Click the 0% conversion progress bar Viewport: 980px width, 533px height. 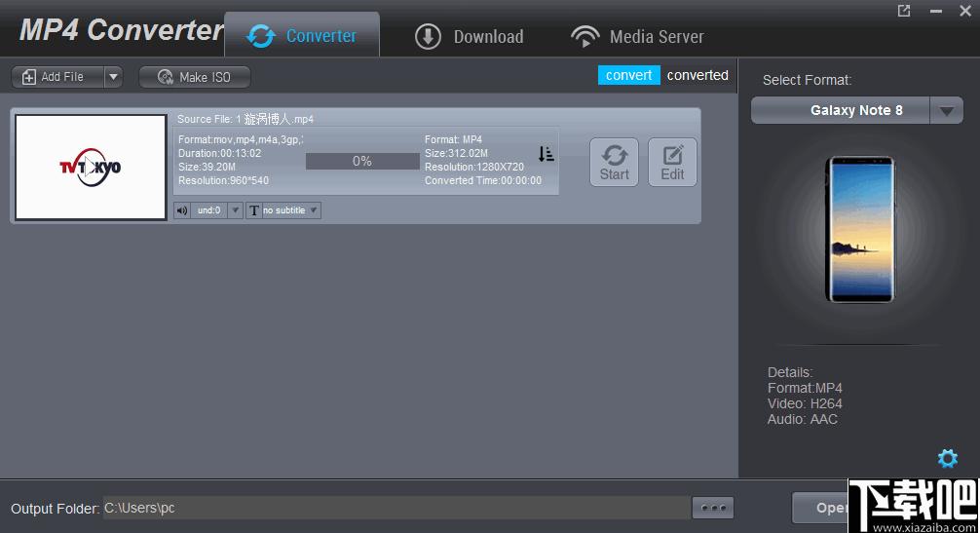click(362, 161)
